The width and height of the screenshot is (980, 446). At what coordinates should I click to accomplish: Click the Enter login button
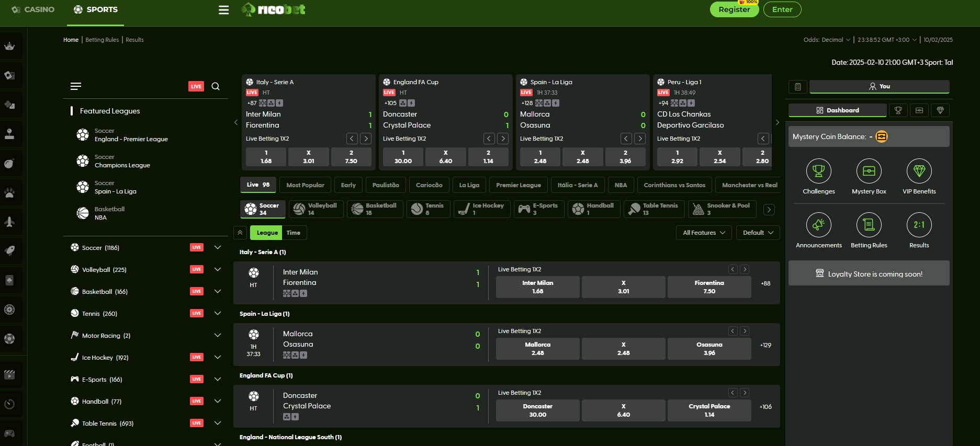click(x=782, y=9)
